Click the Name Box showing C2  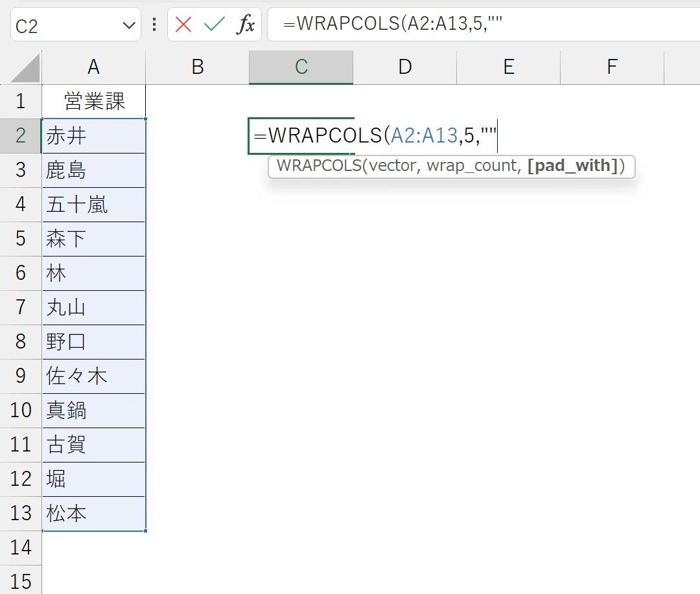tap(76, 25)
